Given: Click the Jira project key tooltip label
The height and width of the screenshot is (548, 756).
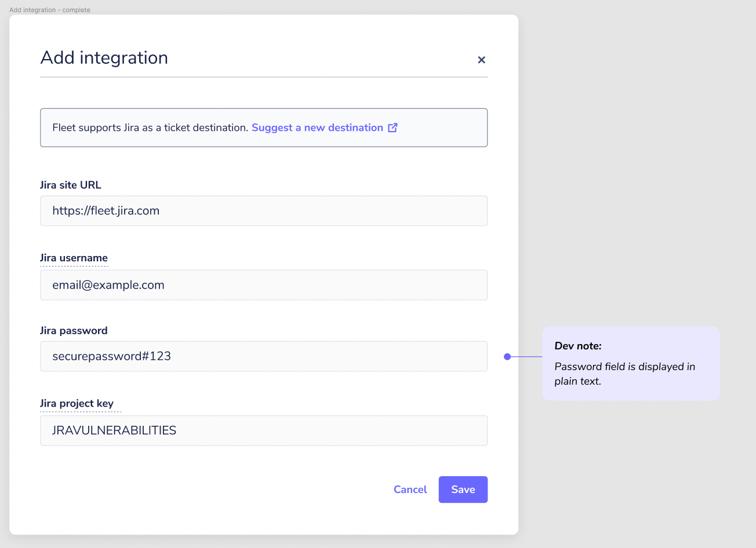Looking at the screenshot, I should (80, 404).
